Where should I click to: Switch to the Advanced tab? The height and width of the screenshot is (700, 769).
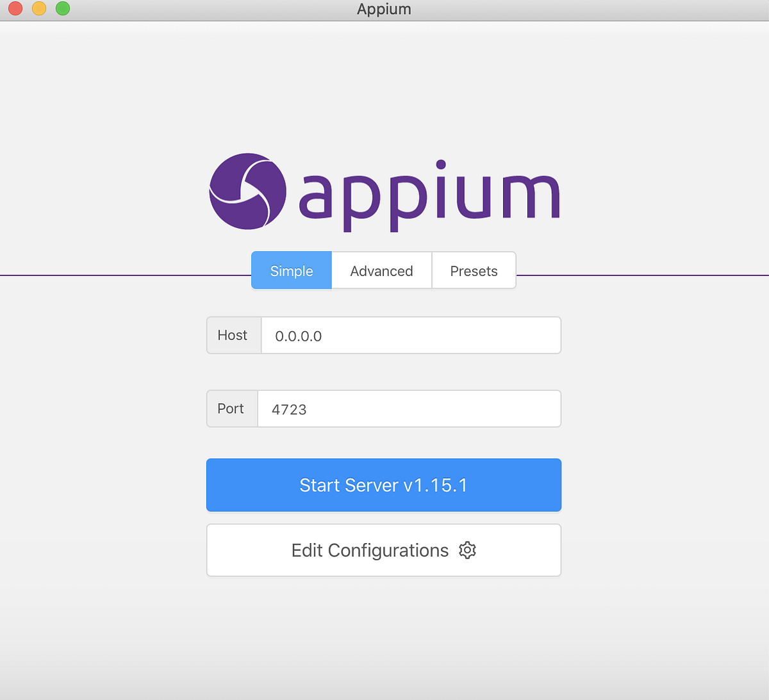tap(381, 270)
